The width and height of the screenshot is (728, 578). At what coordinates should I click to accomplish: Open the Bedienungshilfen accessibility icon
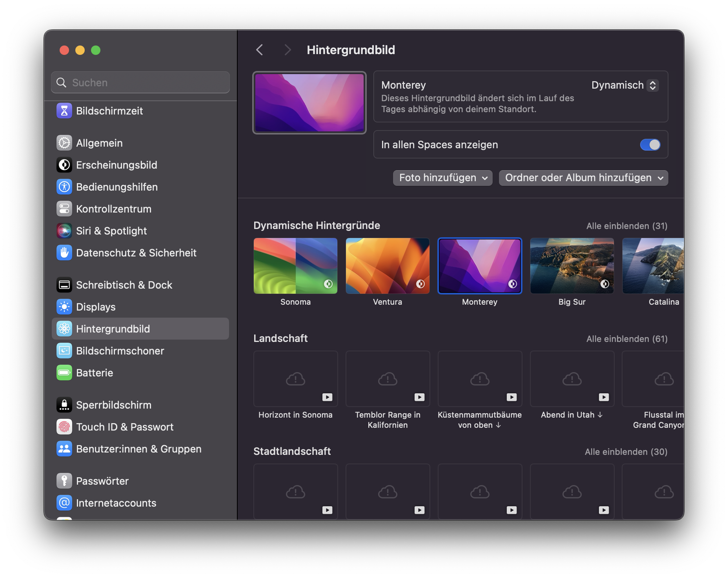point(64,187)
